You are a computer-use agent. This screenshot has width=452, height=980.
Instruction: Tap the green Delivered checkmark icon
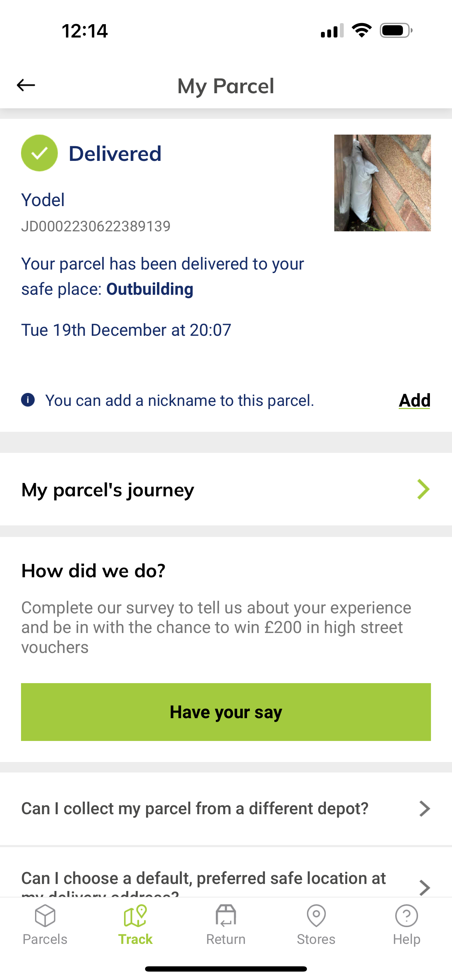[39, 153]
